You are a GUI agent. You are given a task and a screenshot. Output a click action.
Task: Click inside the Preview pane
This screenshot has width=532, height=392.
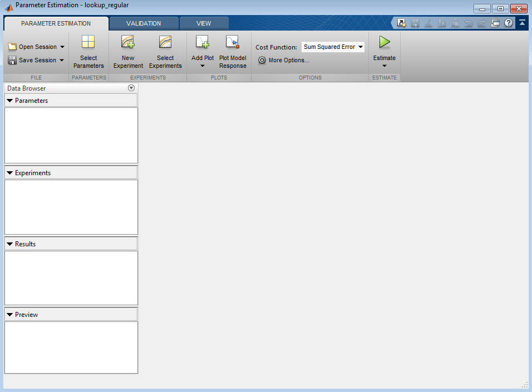coord(71,348)
